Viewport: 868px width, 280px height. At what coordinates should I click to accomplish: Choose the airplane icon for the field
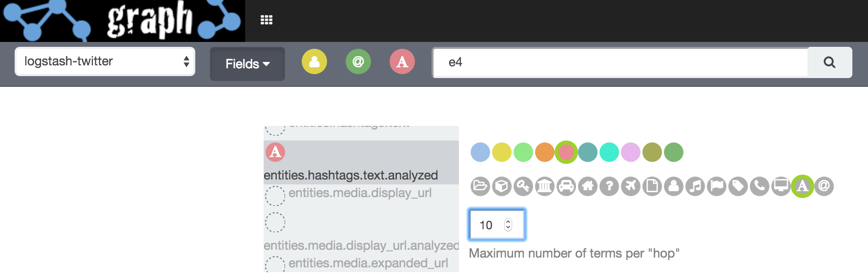(631, 186)
